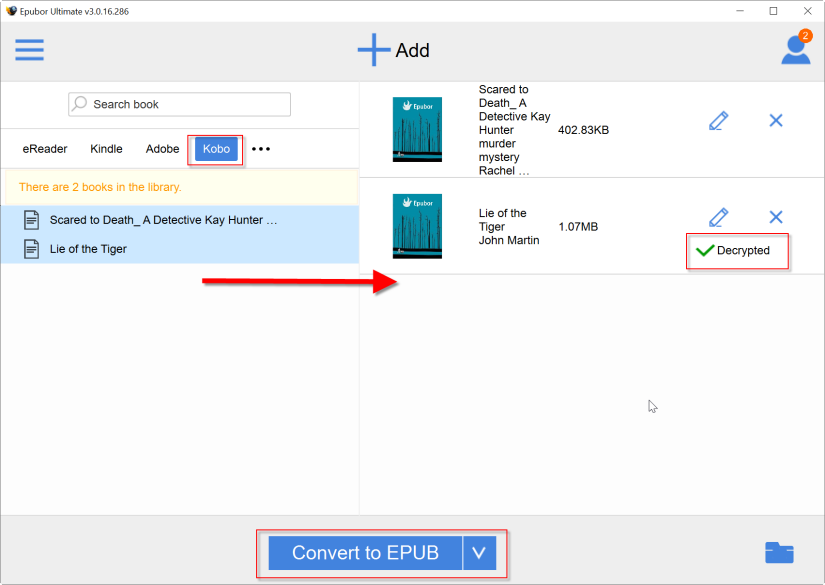Click the Lie of the Tiger cover thumbnail
Screen dimensions: 825x585
pyautogui.click(x=417, y=226)
